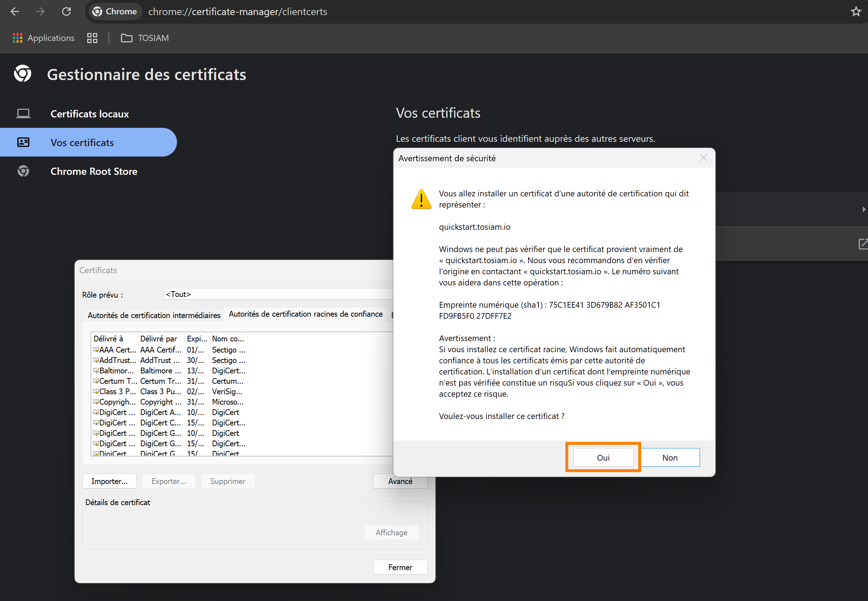Open the Applications shortcut in bookmarks bar
Viewport: 868px width, 601px height.
pos(43,38)
